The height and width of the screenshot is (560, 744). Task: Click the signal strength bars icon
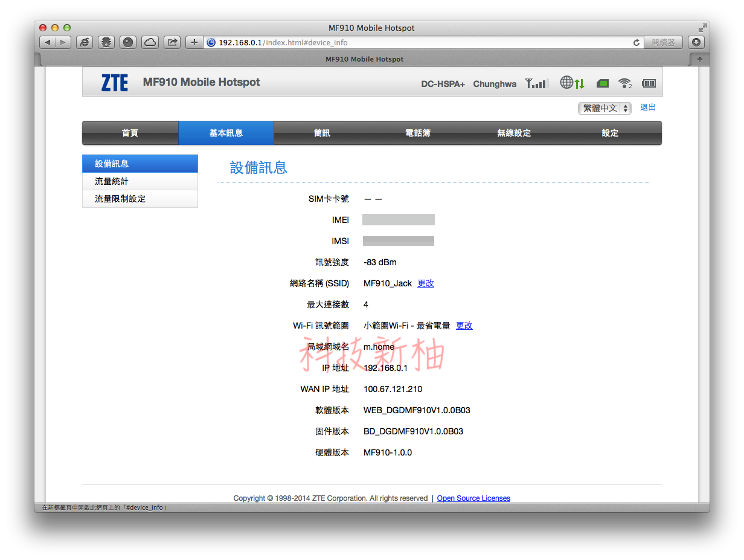(x=536, y=83)
